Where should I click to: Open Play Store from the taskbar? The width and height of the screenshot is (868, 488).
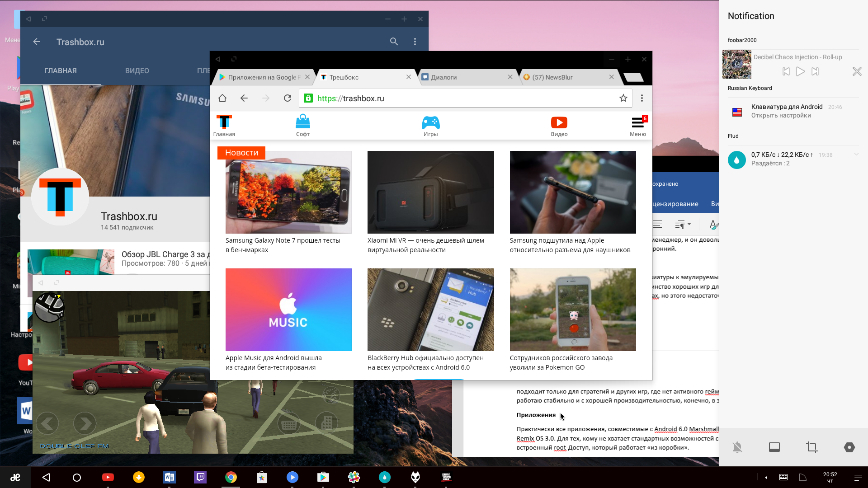[x=323, y=477]
